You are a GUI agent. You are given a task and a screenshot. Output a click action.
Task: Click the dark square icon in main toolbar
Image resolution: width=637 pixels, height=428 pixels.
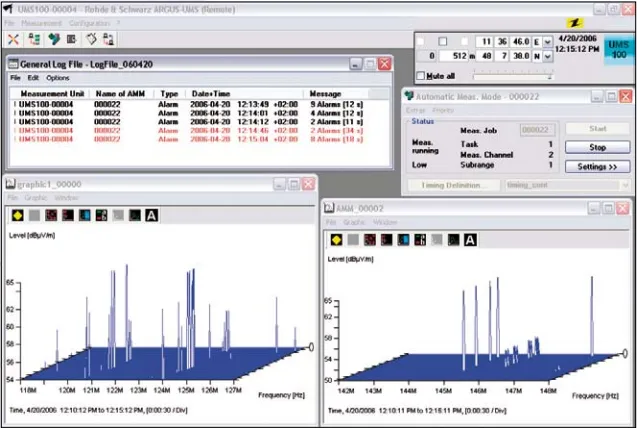(x=72, y=39)
